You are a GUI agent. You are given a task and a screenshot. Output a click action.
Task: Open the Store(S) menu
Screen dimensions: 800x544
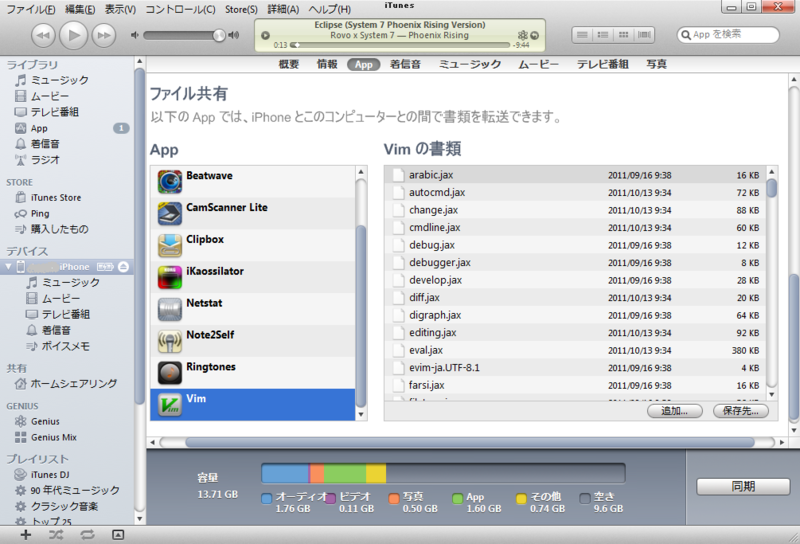241,9
